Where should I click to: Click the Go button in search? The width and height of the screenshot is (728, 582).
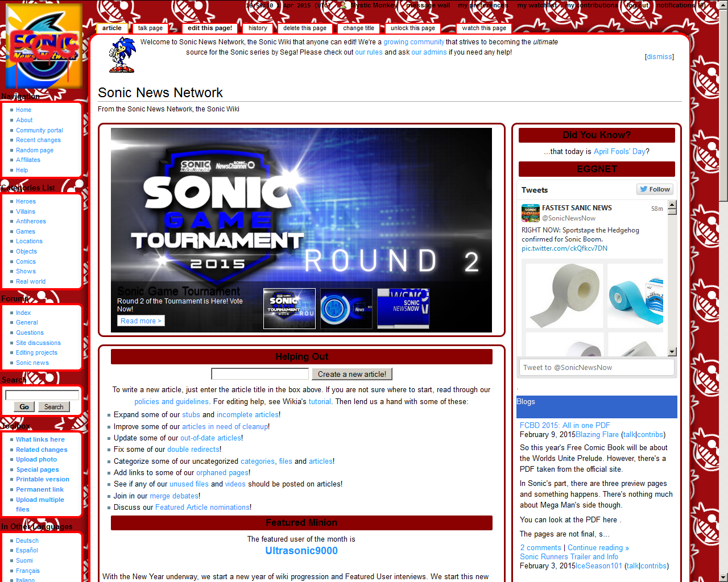24,407
